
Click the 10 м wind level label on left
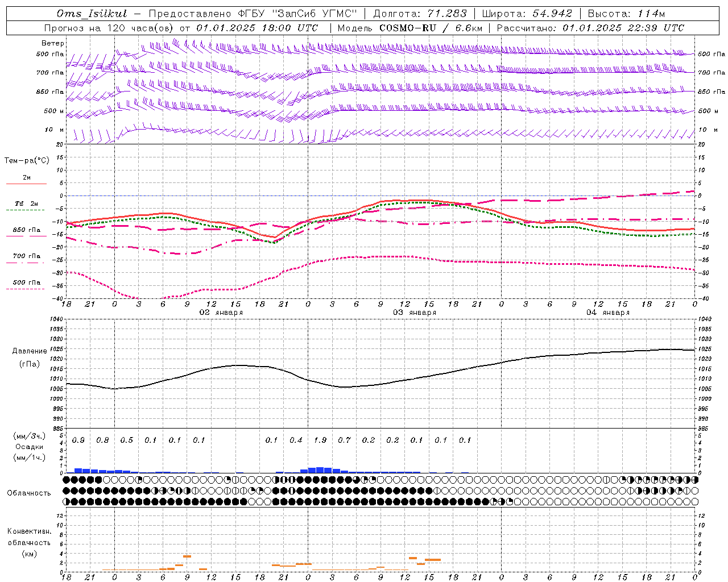[x=54, y=130]
